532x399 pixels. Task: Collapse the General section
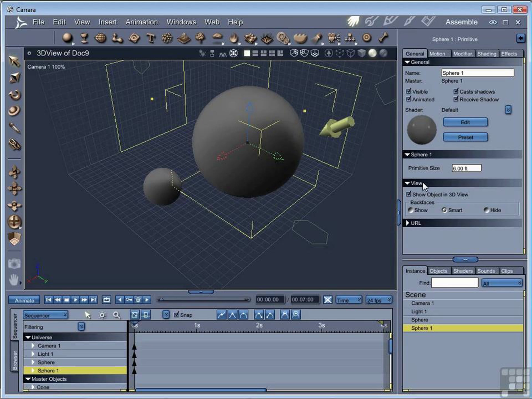click(407, 62)
